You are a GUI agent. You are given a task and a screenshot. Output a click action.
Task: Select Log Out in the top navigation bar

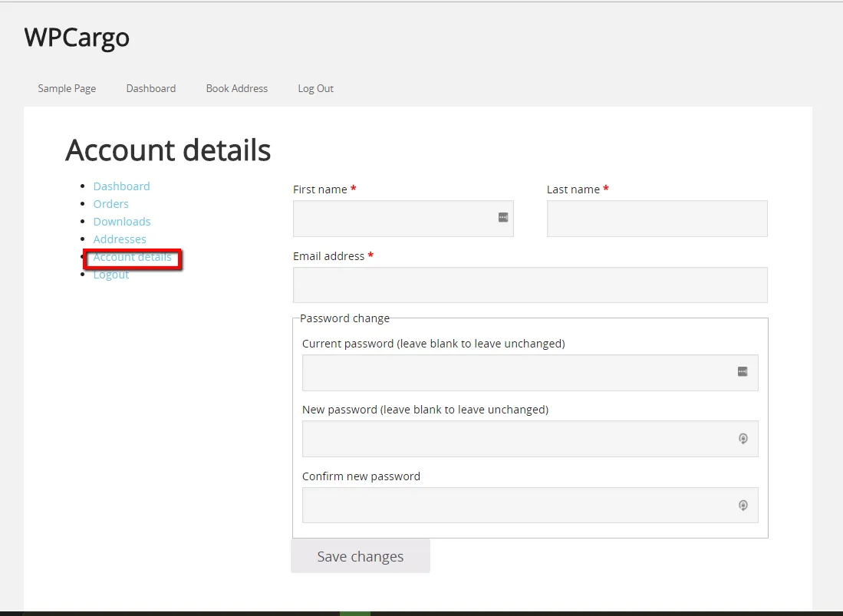[315, 88]
